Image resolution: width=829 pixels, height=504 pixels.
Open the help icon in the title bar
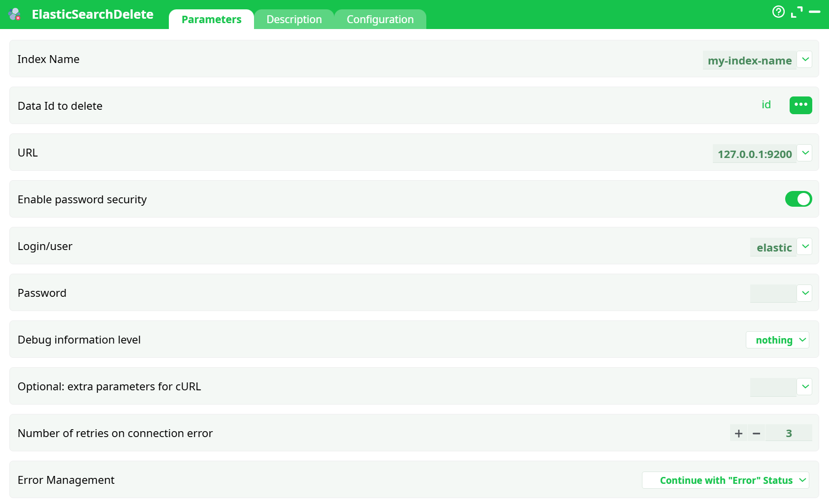[x=778, y=12]
